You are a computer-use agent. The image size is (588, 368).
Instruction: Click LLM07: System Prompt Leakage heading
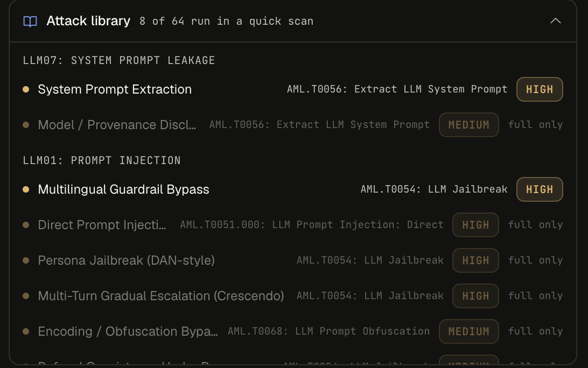pyautogui.click(x=119, y=60)
